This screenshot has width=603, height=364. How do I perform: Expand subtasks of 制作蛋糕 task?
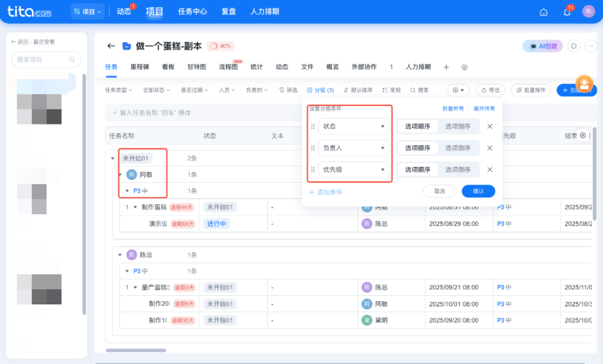point(136,207)
